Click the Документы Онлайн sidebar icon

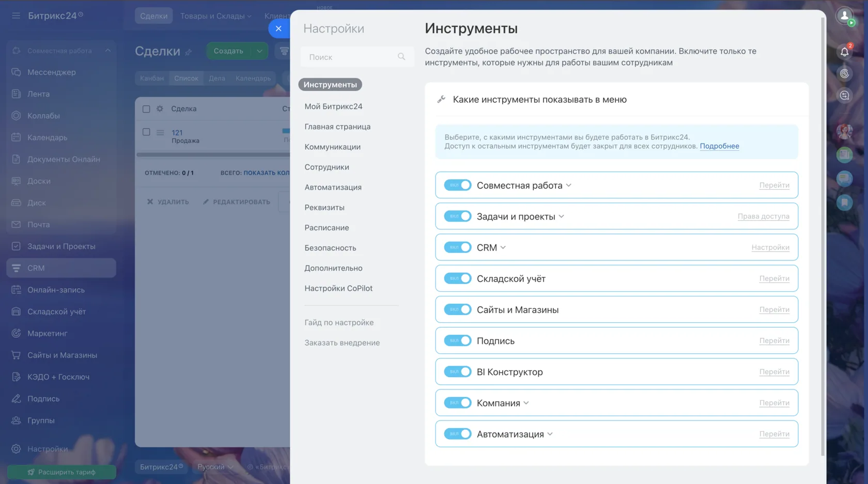coord(16,159)
